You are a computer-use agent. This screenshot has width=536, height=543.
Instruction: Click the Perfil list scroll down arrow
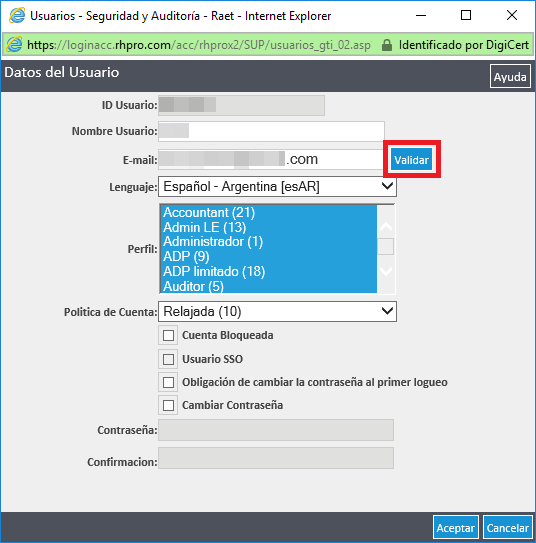coord(386,271)
